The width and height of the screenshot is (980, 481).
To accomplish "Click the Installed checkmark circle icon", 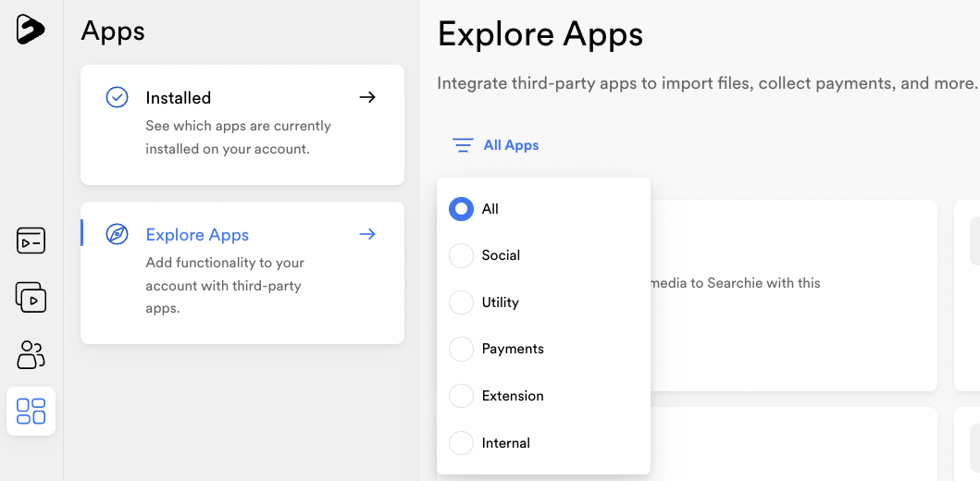I will tap(117, 97).
